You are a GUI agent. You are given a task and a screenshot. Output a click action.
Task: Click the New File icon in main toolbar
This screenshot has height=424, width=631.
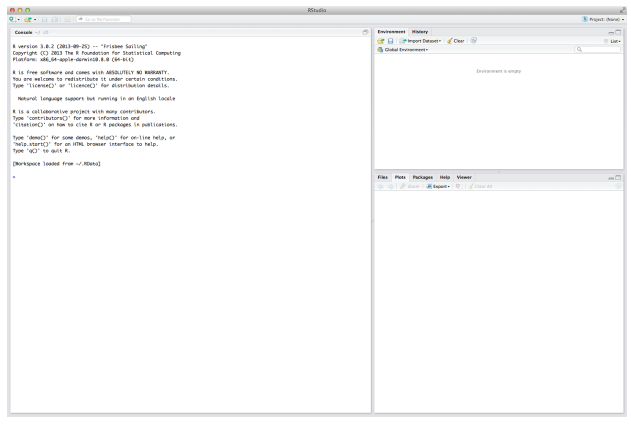[x=12, y=19]
